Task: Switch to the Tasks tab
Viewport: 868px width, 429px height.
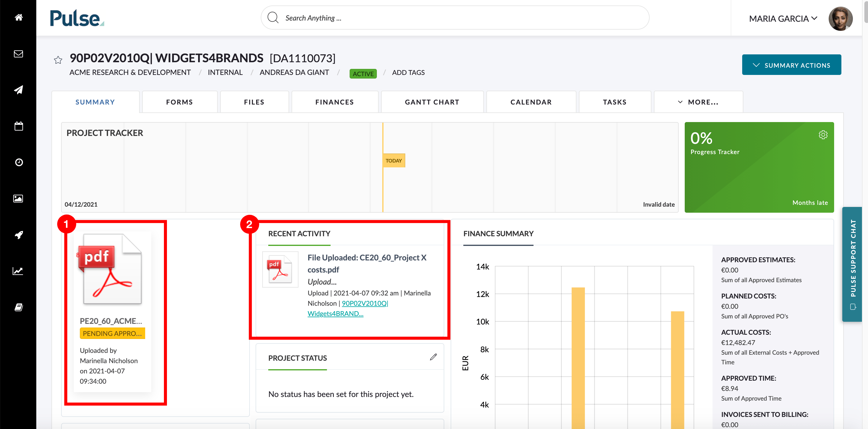Action: (615, 102)
